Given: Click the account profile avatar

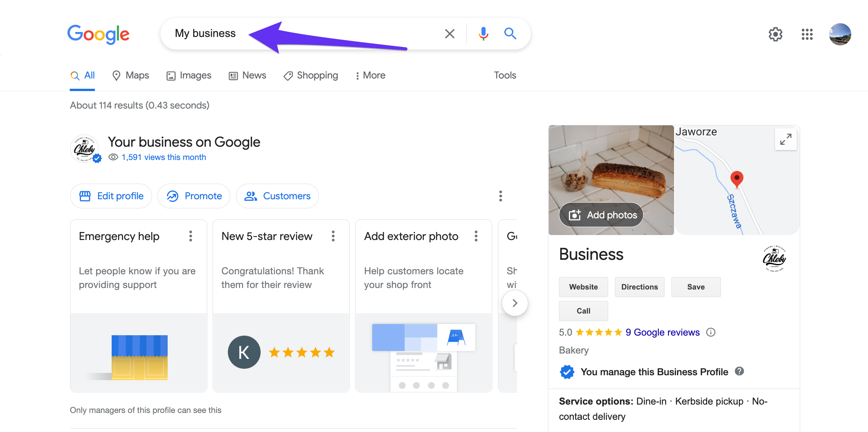Looking at the screenshot, I should 840,34.
